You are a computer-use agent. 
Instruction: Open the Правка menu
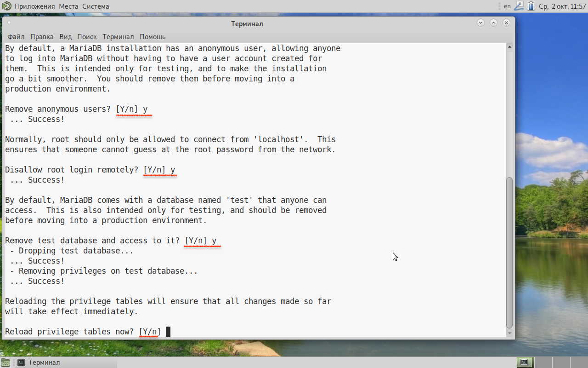[42, 37]
